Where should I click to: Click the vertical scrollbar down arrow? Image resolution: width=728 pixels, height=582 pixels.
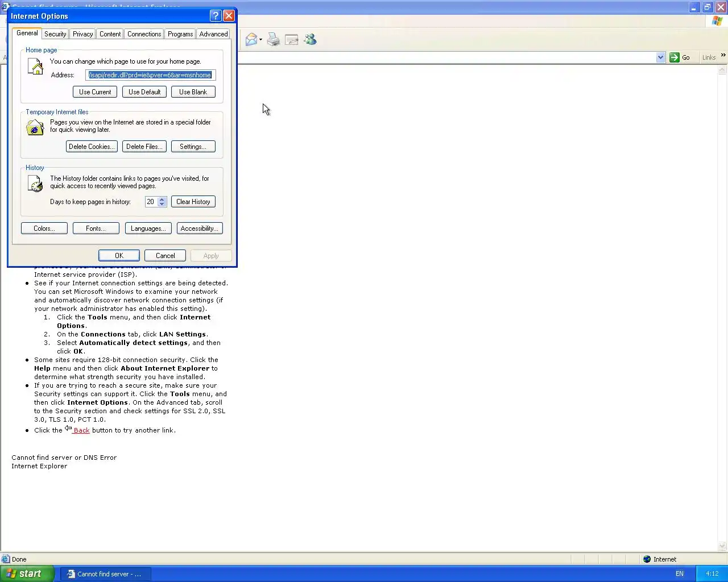(723, 546)
